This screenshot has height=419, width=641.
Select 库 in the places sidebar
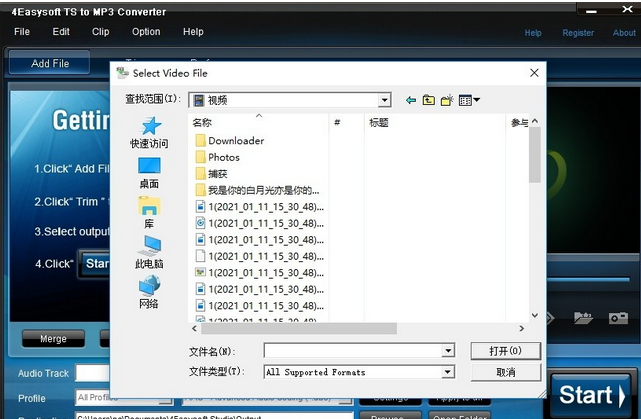tap(149, 213)
